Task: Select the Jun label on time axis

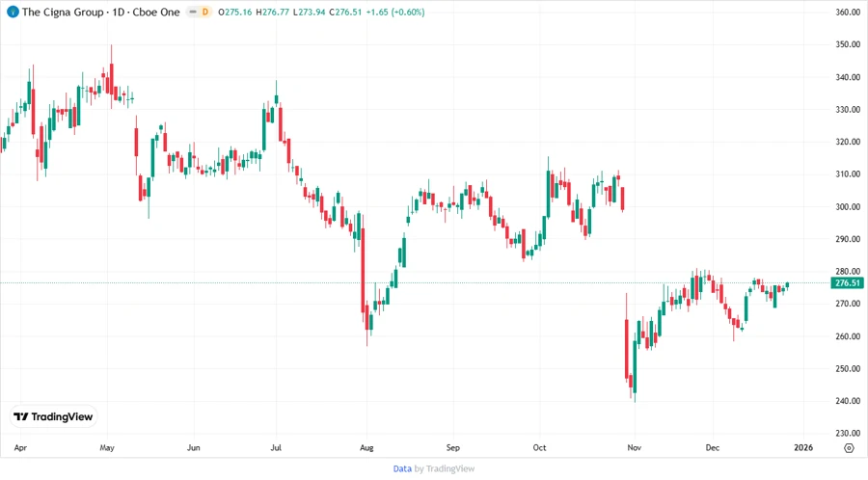Action: pos(193,447)
